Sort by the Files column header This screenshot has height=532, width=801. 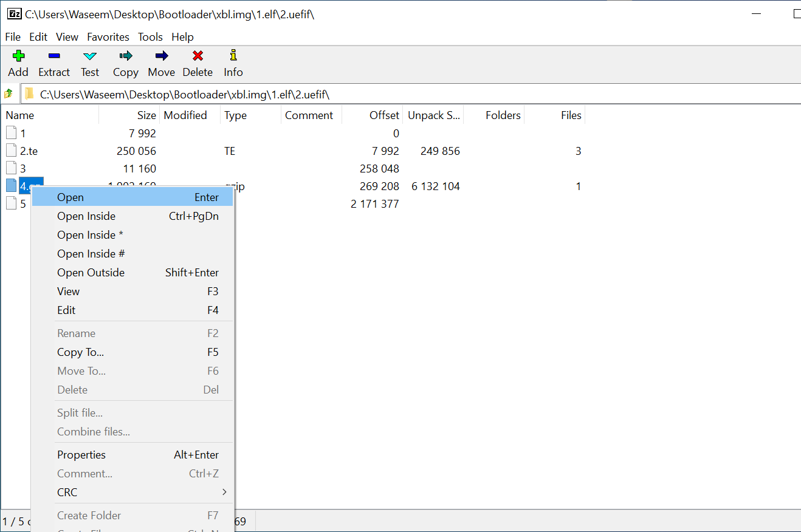pyautogui.click(x=554, y=115)
